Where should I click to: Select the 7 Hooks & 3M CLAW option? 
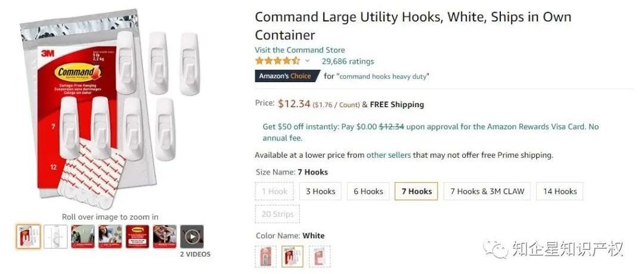coord(487,191)
